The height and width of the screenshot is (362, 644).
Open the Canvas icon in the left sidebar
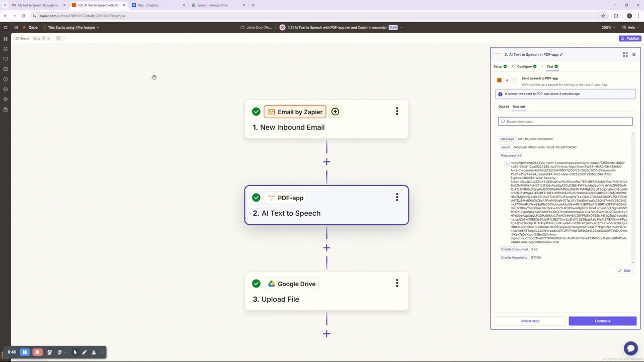(6, 39)
